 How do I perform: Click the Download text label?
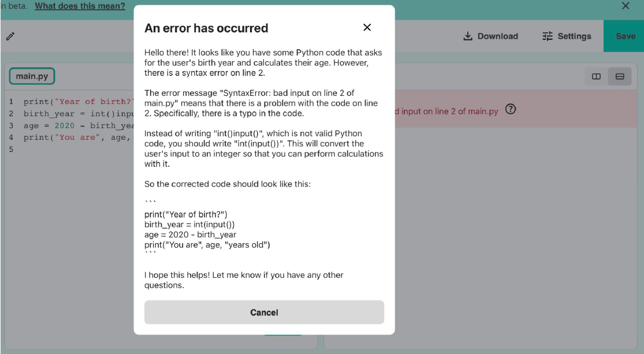coord(498,36)
